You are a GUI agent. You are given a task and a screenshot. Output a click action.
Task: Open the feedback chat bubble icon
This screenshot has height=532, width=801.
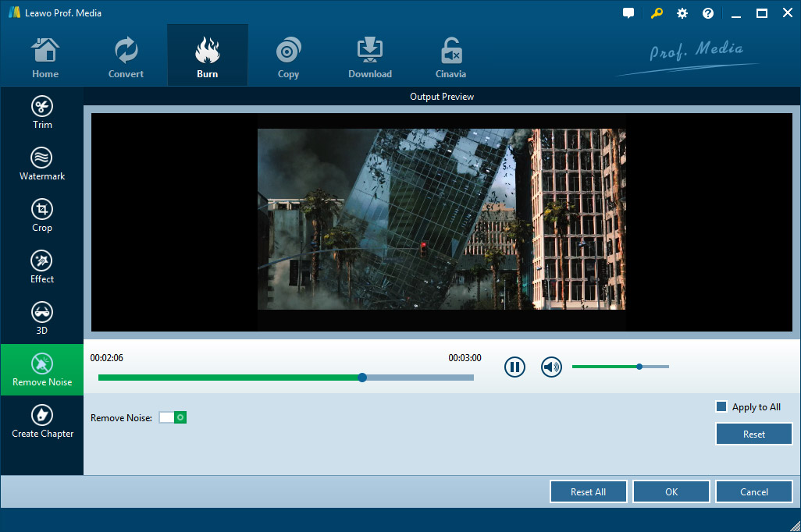click(628, 13)
